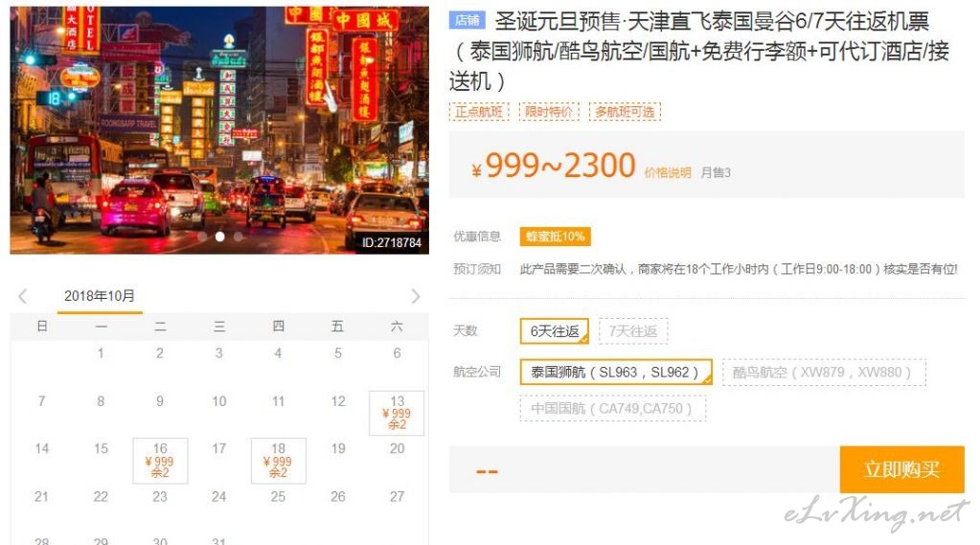
Task: Click calendar date 5
Action: coord(338,353)
